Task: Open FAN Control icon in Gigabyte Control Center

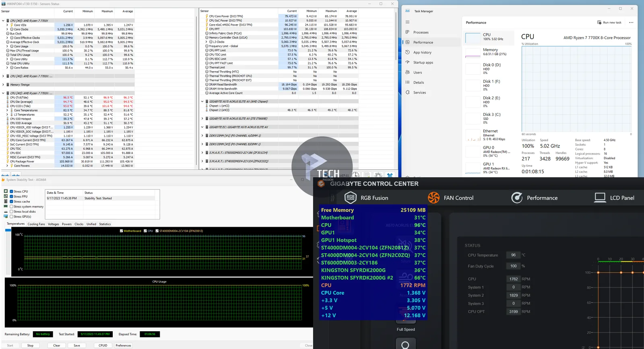Action: [x=433, y=197]
